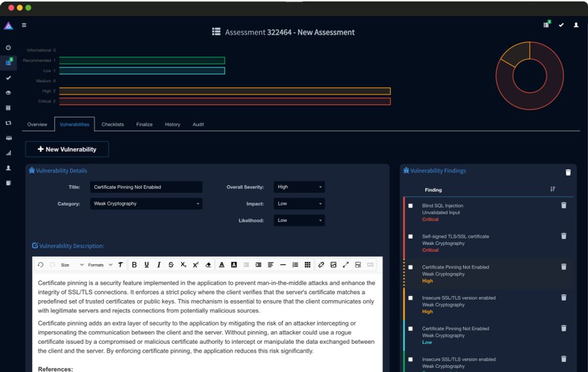Open the Likelihood dropdown
The height and width of the screenshot is (372, 588).
(299, 220)
